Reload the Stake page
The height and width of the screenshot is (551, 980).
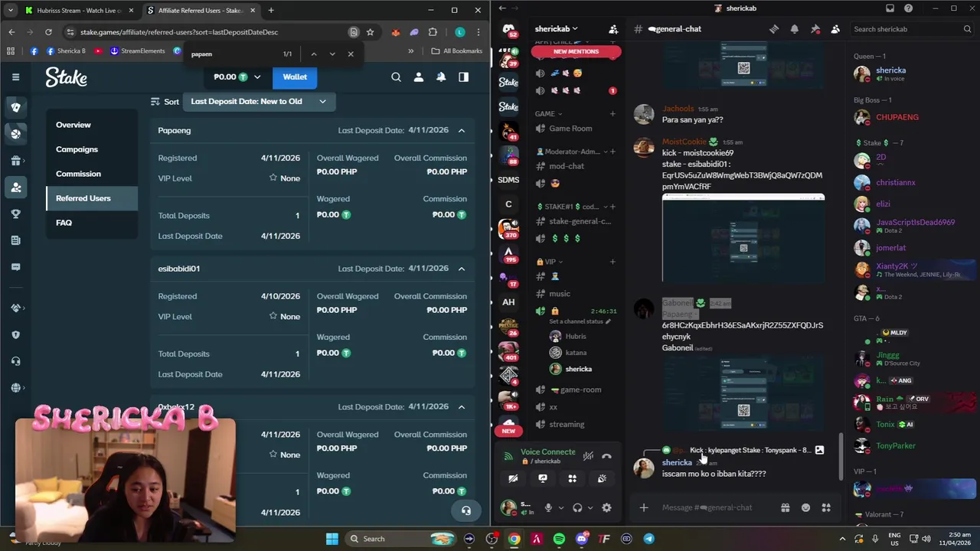[48, 32]
